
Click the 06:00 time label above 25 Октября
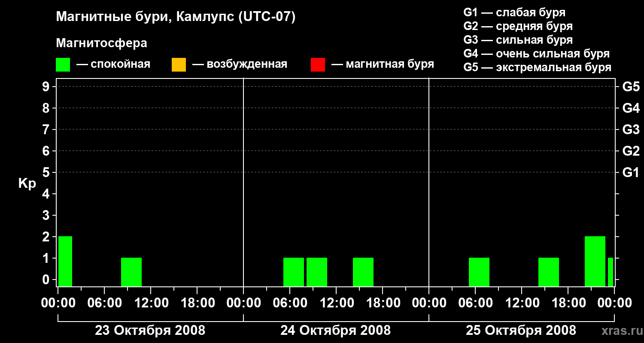475,303
